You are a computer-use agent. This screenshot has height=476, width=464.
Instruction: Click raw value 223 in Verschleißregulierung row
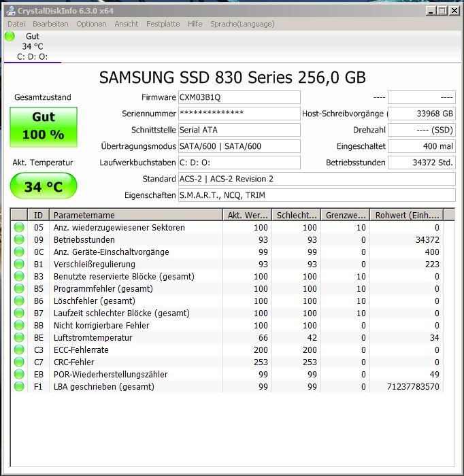point(432,264)
